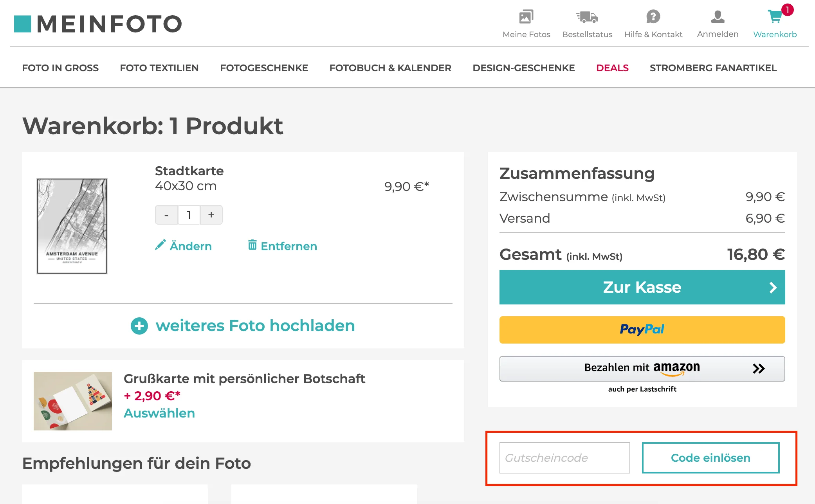
Task: Click the Anmelden user icon
Action: [x=717, y=16]
